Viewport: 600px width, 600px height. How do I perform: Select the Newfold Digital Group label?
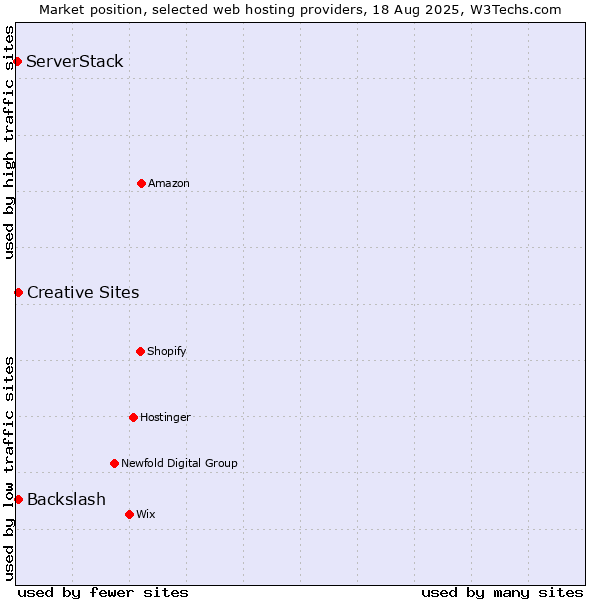coord(179,463)
